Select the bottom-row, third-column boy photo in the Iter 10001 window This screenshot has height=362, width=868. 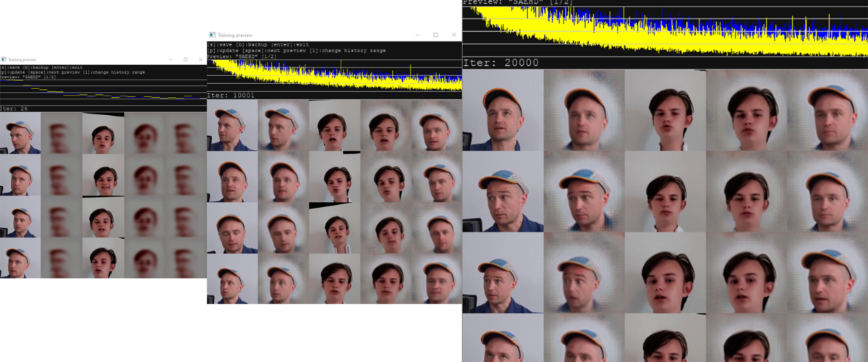(334, 278)
